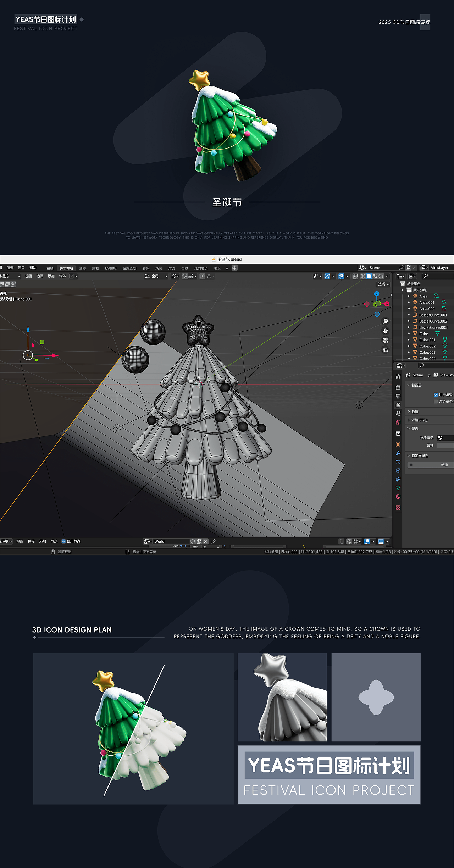Switch to the 建模 workspace tab
Screen dimensions: 454x868
pos(83,268)
